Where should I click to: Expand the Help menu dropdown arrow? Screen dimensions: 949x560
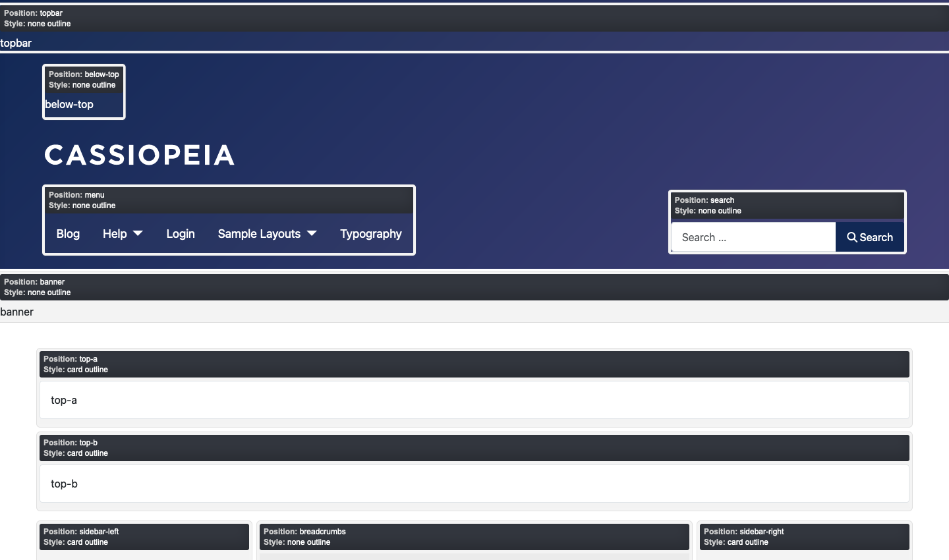click(138, 234)
